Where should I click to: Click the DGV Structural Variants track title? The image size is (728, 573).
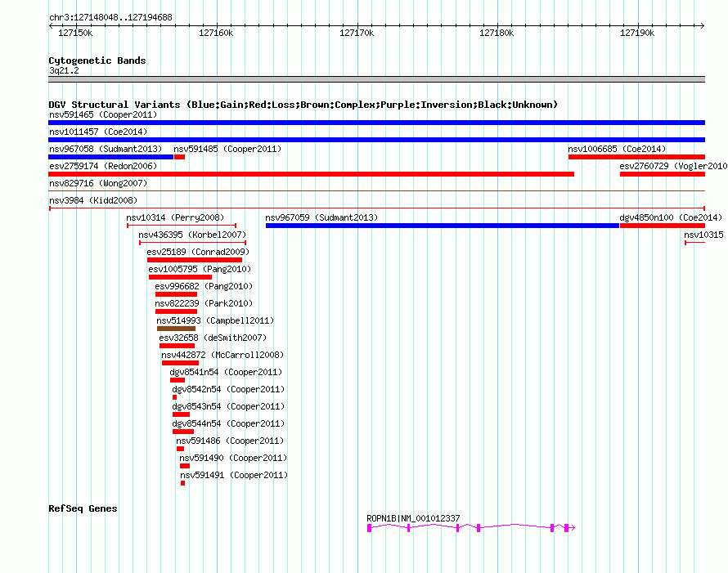[303, 105]
